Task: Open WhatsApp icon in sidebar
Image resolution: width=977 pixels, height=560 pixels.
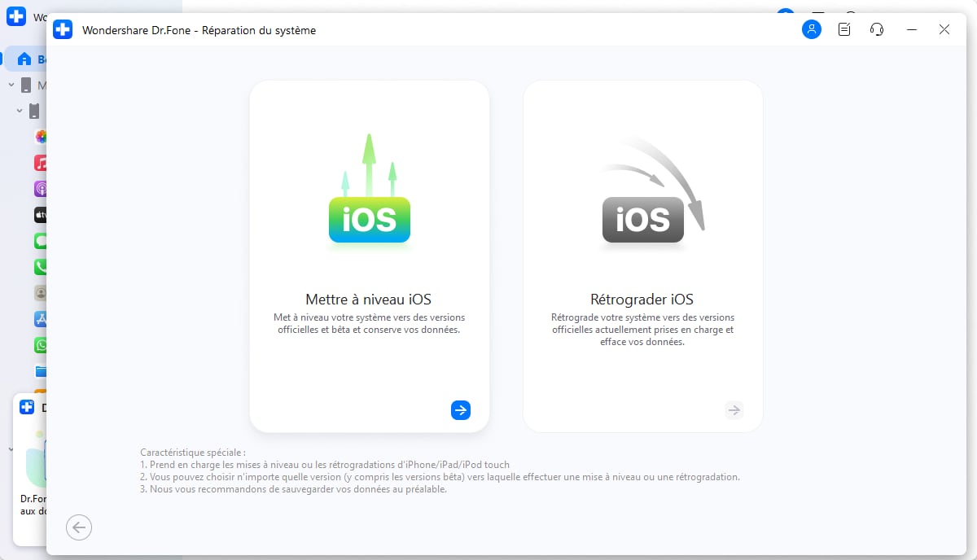Action: (x=41, y=345)
